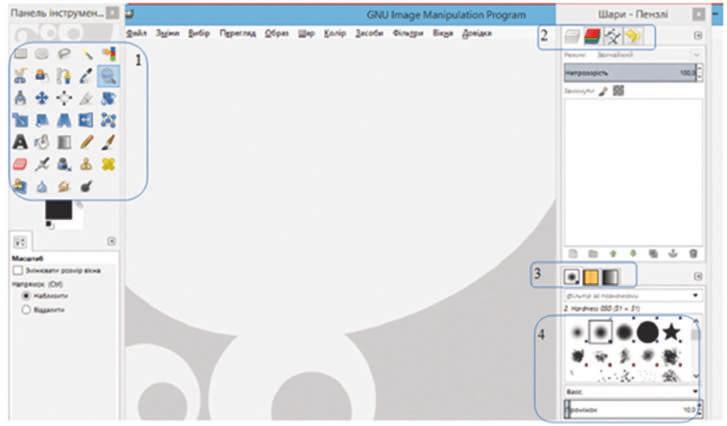Select the Scale tool

click(x=20, y=120)
